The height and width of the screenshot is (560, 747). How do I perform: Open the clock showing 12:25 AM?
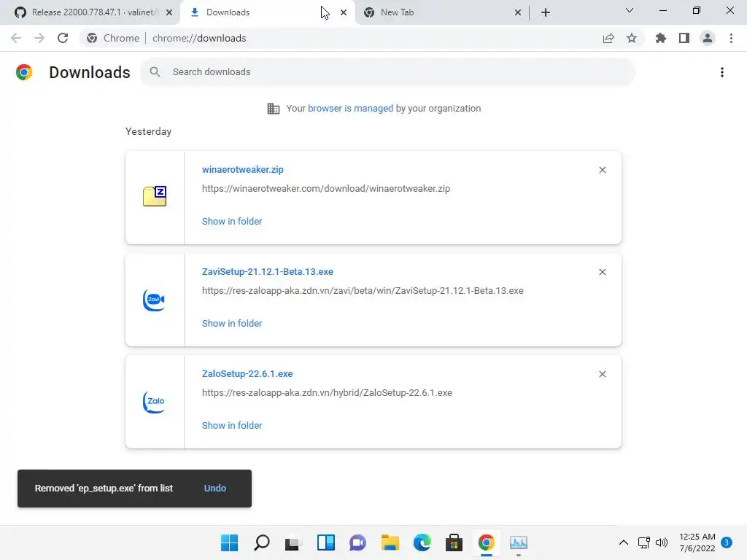click(x=697, y=542)
